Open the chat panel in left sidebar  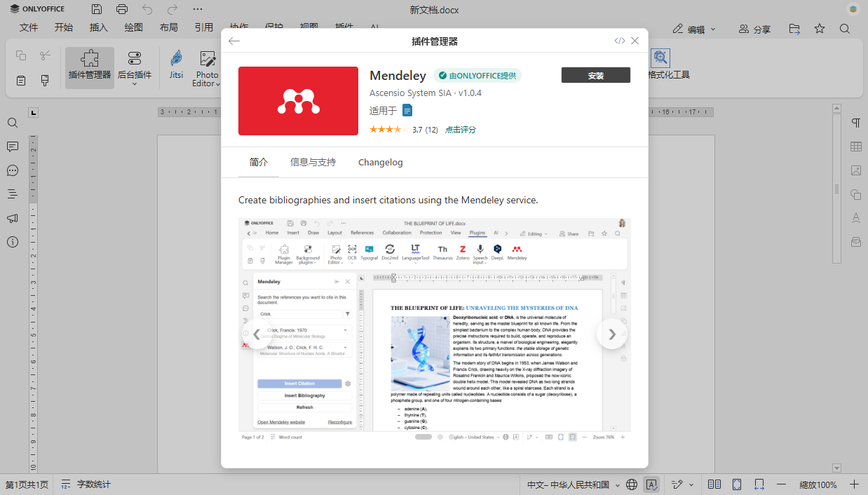(x=13, y=170)
